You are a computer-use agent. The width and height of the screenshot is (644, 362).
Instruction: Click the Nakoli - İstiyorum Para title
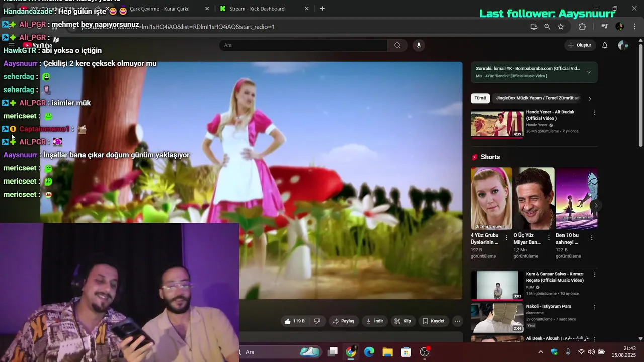[548, 306]
